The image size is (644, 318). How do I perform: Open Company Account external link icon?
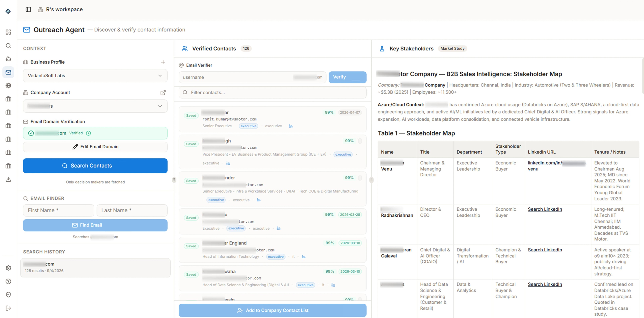tap(163, 93)
